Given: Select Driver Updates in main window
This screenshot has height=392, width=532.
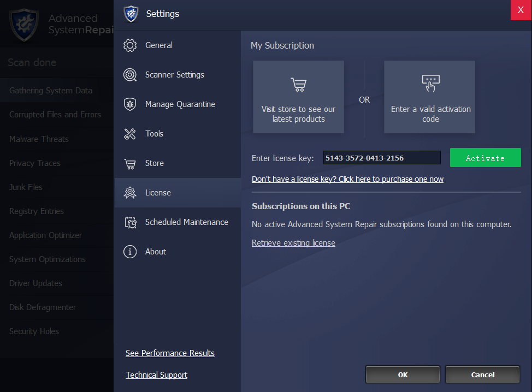Looking at the screenshot, I should pos(57,283).
